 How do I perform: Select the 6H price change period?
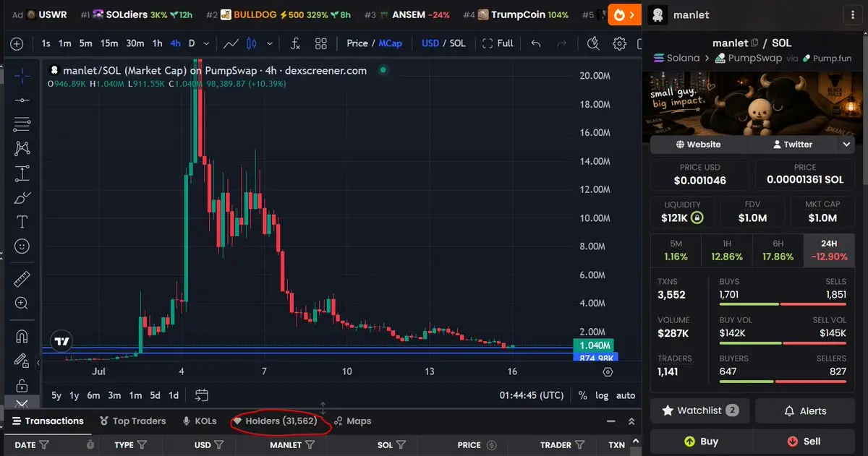pos(778,250)
